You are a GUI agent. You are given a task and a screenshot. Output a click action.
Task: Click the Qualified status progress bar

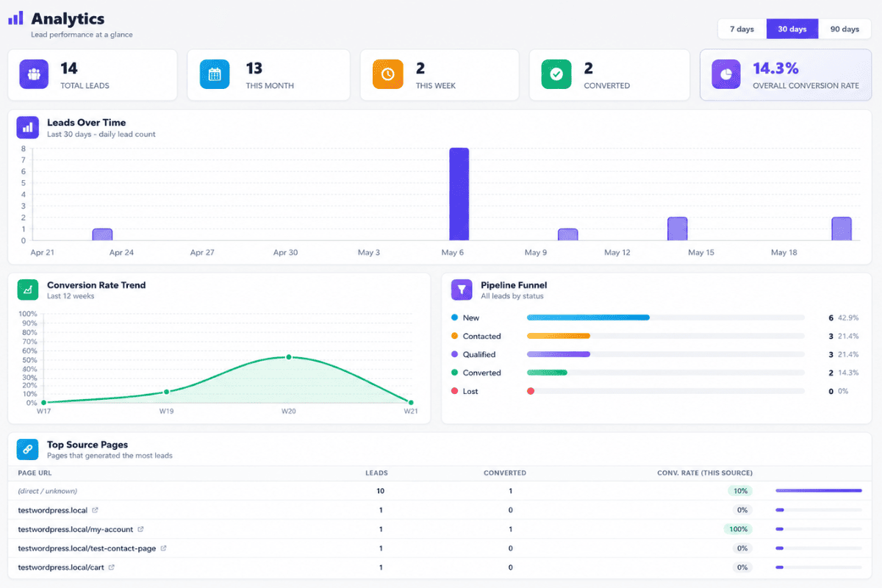[665, 354]
